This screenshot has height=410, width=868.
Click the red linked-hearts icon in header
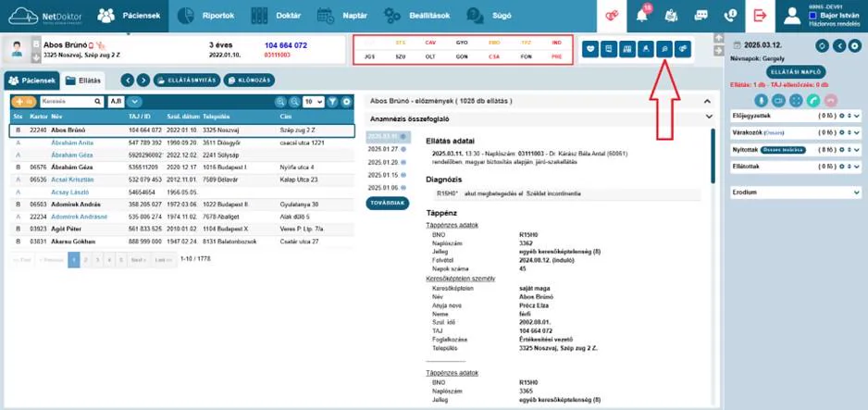pyautogui.click(x=612, y=16)
